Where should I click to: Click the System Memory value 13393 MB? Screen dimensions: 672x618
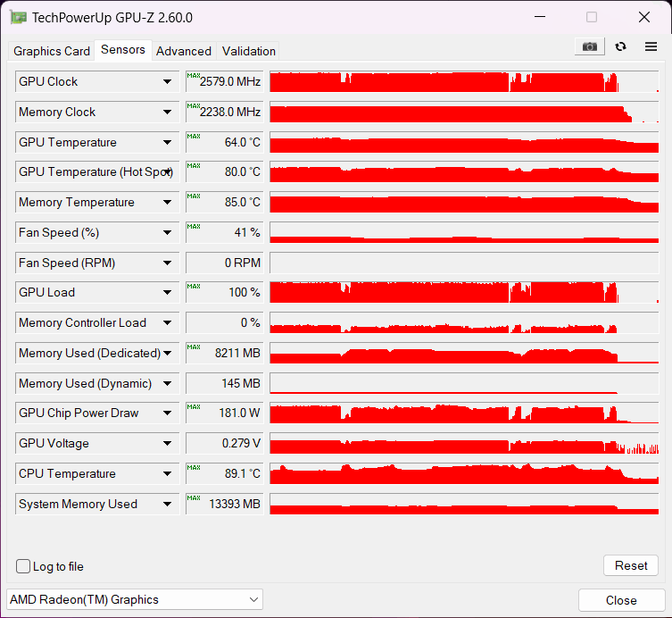[225, 504]
